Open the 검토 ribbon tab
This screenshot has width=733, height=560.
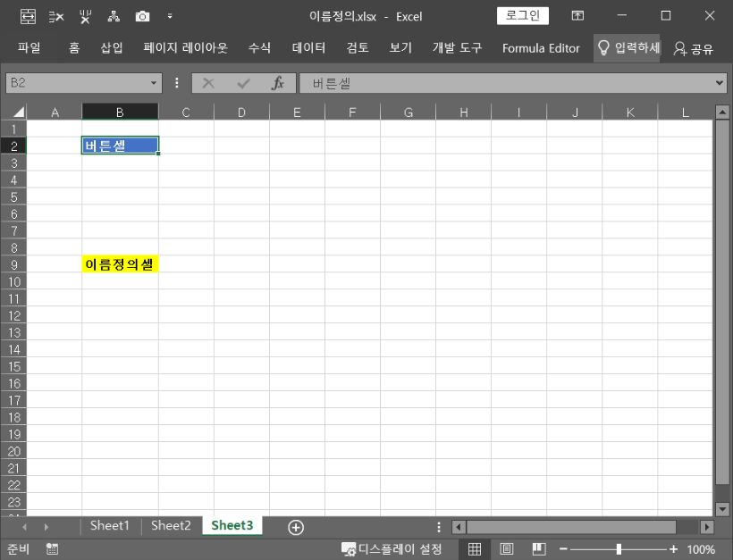pos(358,47)
